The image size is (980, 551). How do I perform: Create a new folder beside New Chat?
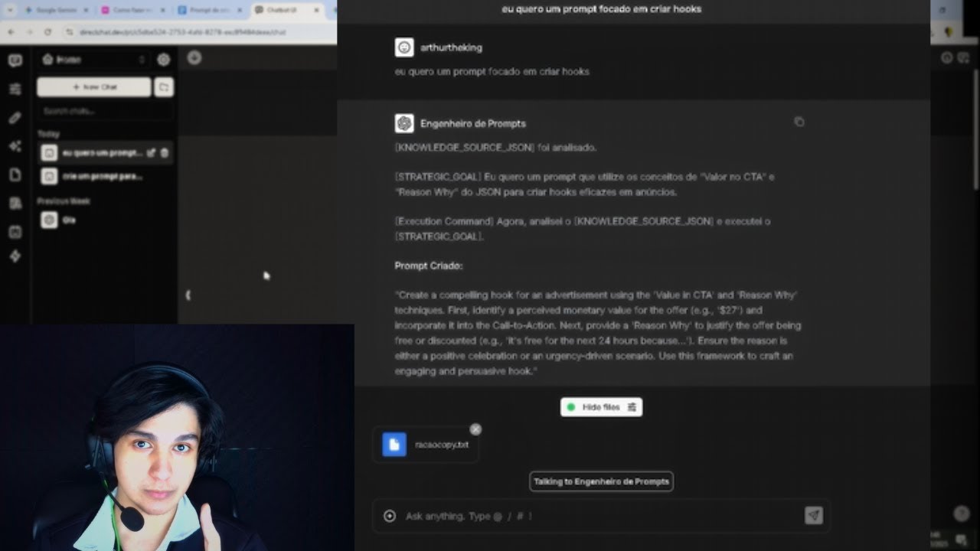[x=164, y=87]
